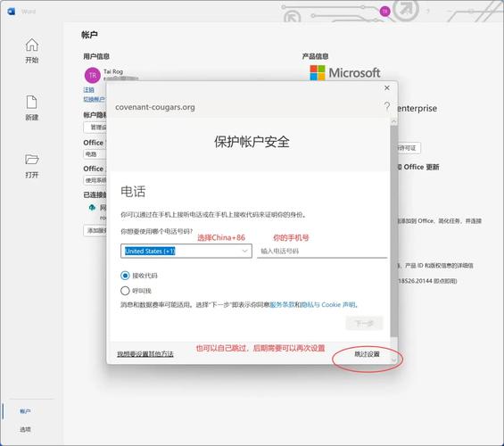The height and width of the screenshot is (446, 504).
Task: Open the 隐私与 Cookie 声明 link
Action: pos(328,304)
